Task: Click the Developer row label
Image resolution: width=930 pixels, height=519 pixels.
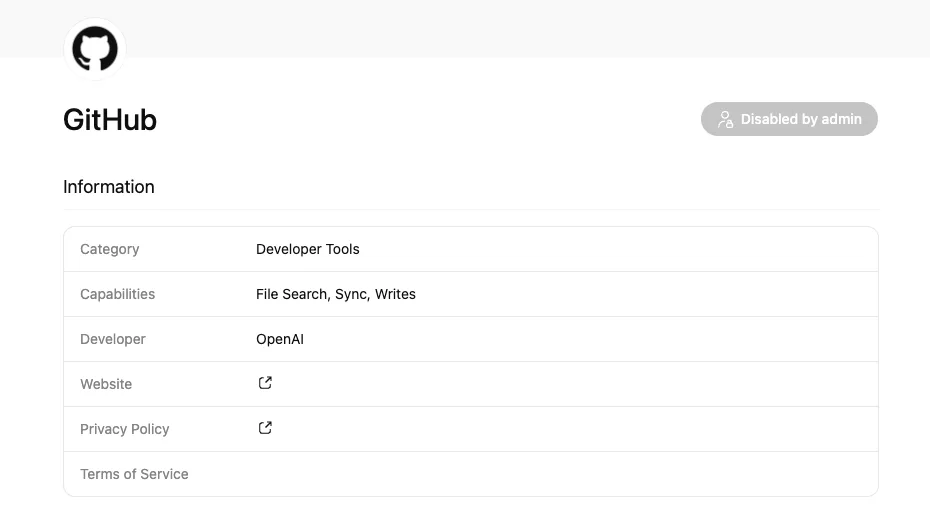Action: 113,339
